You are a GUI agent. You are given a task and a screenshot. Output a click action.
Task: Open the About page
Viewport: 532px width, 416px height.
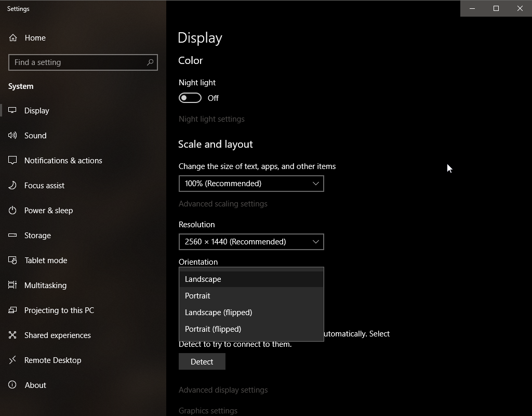pos(83,385)
